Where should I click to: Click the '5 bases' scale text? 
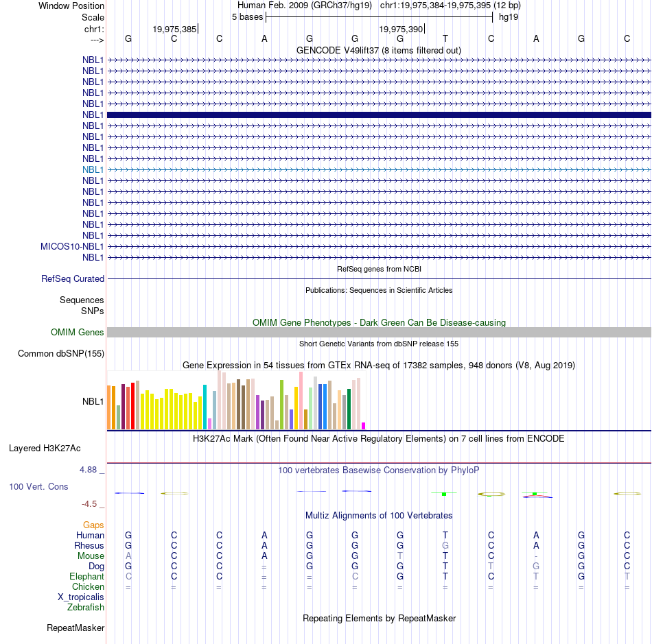click(247, 17)
